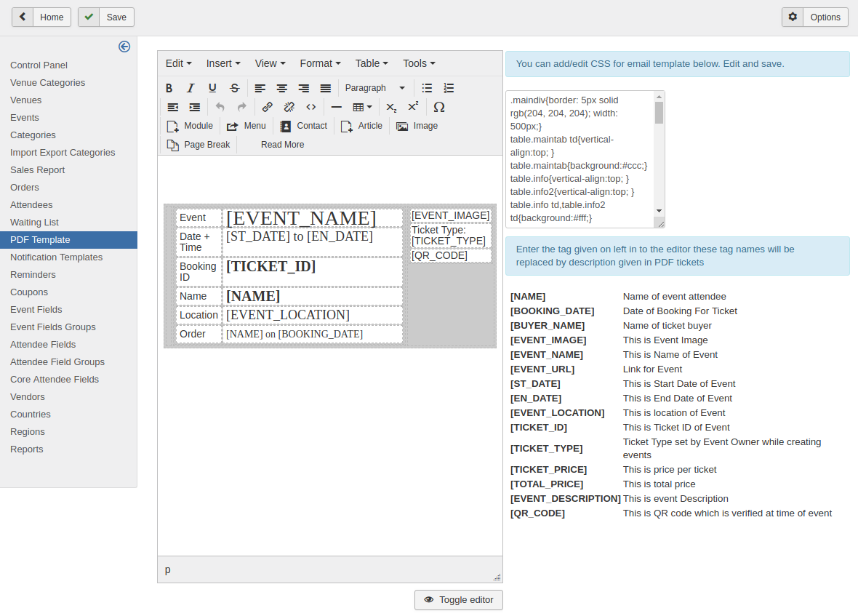Click the Bold formatting icon
Viewport: 858px width, 616px height.
pyautogui.click(x=169, y=88)
